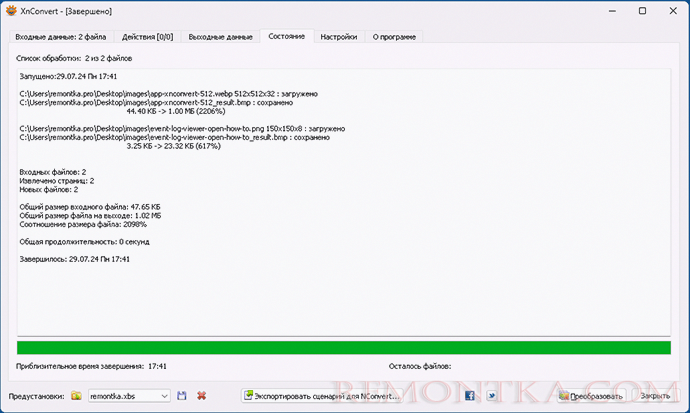Open the Twitter share icon
Screen dimensions: 690x413
coord(492,396)
